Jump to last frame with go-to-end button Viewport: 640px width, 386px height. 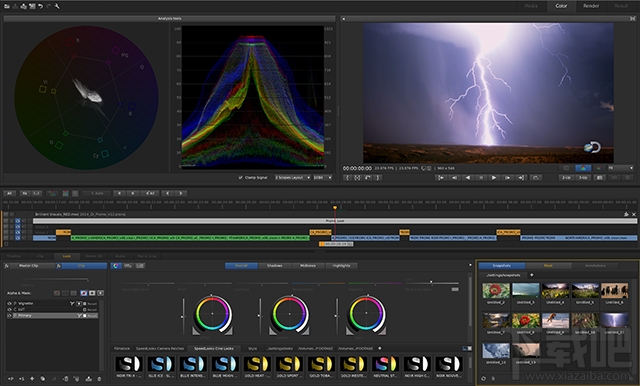tap(521, 177)
